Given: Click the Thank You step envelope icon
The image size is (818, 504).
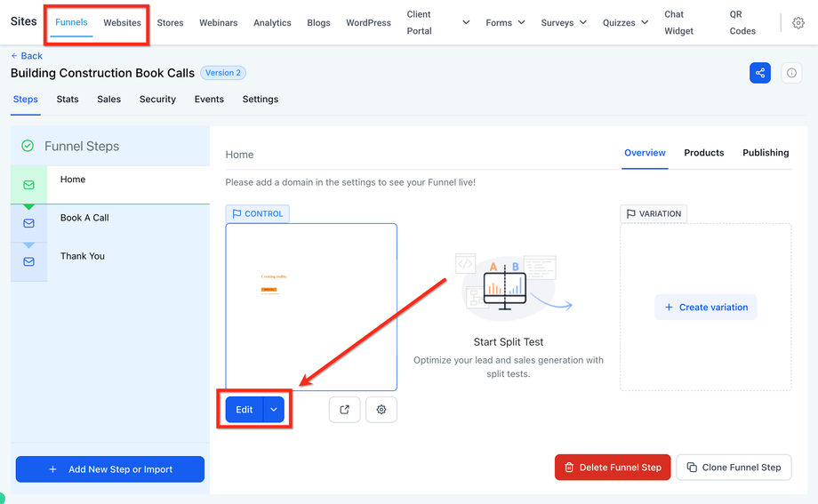Looking at the screenshot, I should (x=28, y=261).
